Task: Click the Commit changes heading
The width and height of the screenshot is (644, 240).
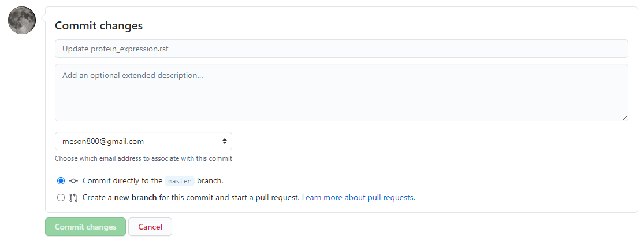Action: (99, 25)
